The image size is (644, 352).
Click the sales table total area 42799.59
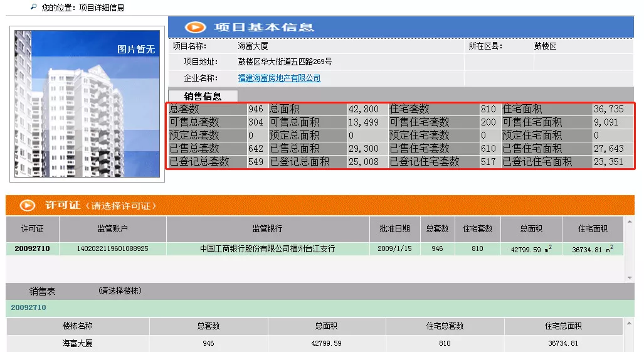(327, 343)
